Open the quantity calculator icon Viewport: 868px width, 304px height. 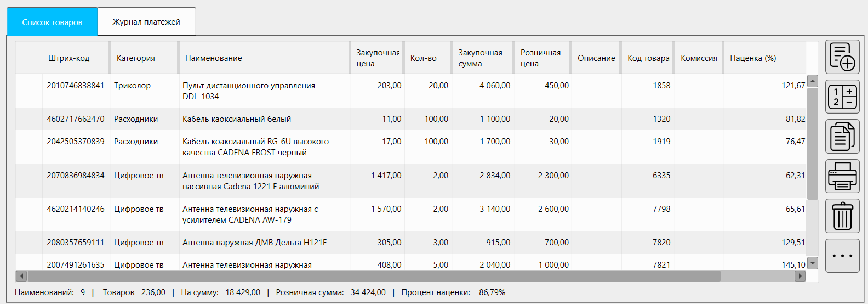coord(842,97)
